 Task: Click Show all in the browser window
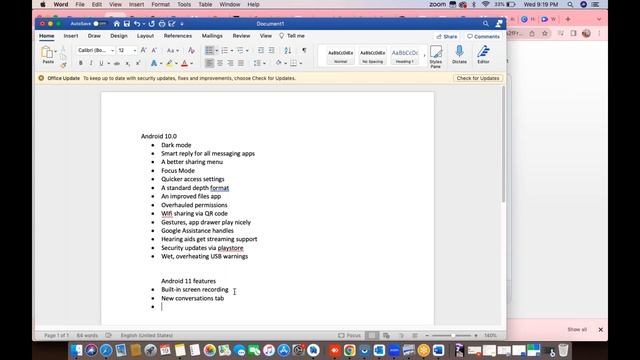point(577,329)
